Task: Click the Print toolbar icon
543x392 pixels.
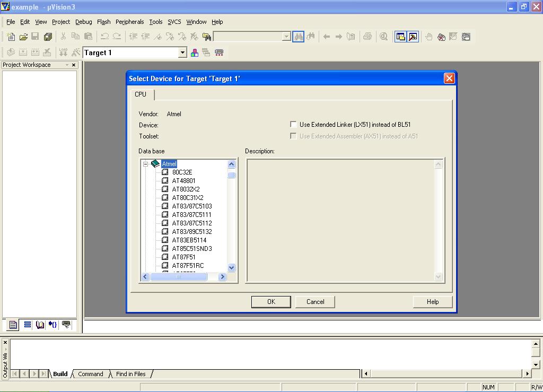Action: (367, 37)
